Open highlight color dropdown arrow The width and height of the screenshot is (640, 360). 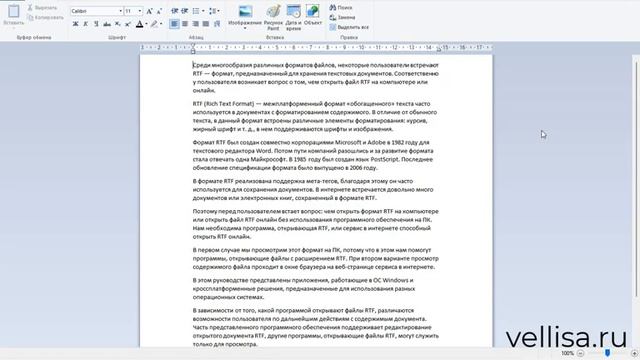[161, 24]
